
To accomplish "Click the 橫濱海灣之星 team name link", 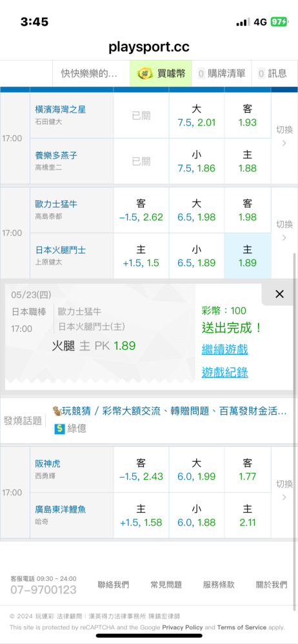I will click(61, 109).
